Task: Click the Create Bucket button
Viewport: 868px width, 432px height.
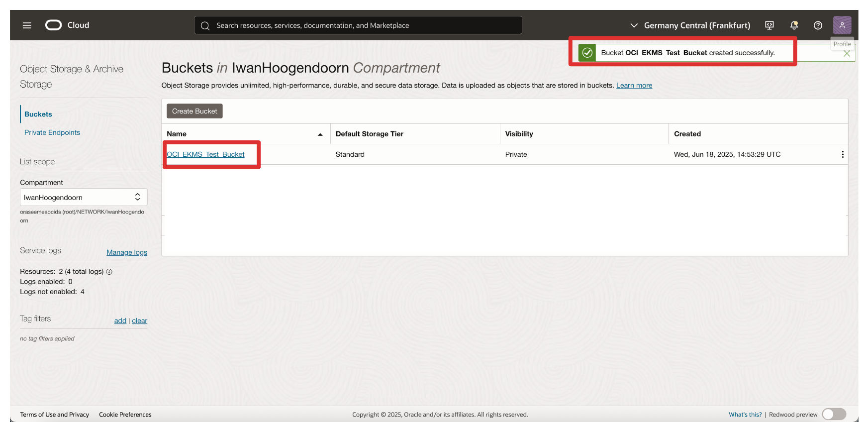Action: (194, 111)
